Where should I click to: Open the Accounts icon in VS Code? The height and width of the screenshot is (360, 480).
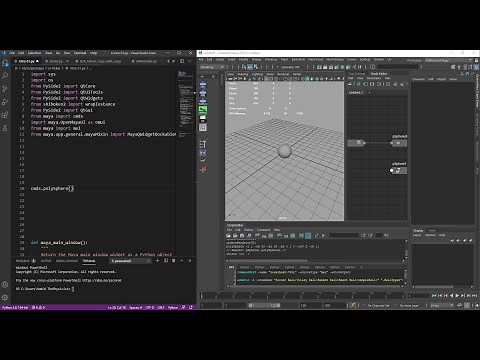pyautogui.click(x=5, y=284)
